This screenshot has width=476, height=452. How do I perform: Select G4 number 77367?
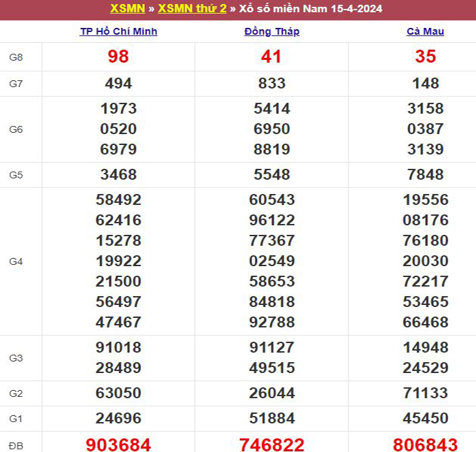pos(272,241)
